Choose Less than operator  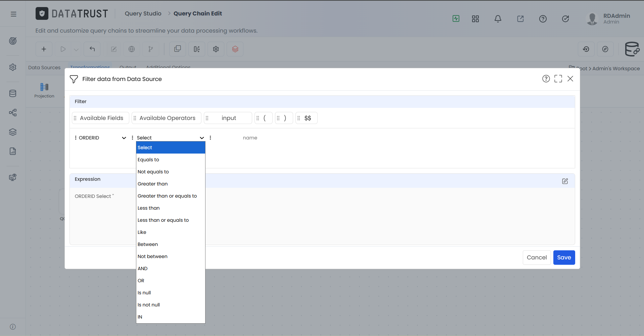pos(171,208)
